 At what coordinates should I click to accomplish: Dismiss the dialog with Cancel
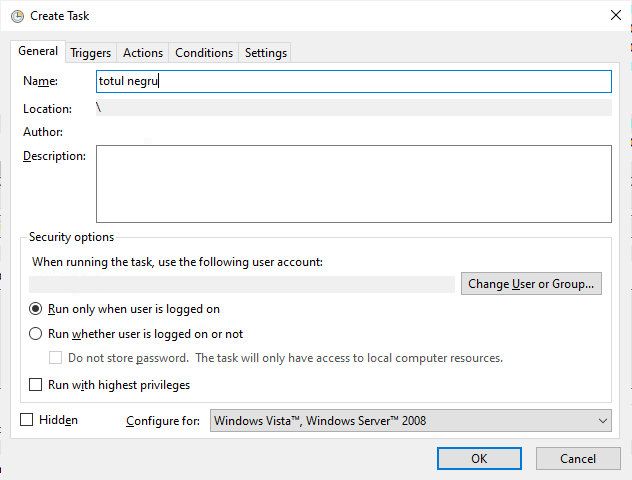578,459
